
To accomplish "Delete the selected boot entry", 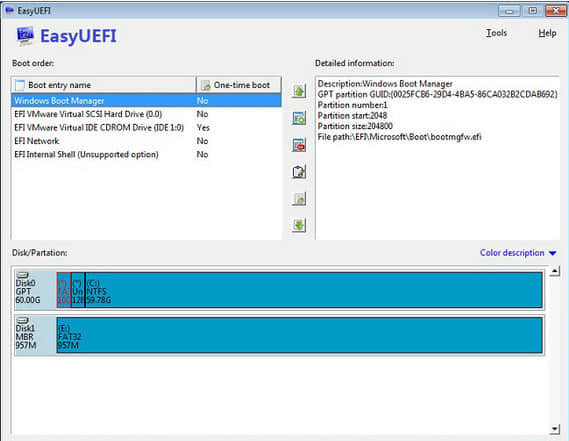I will 299,145.
